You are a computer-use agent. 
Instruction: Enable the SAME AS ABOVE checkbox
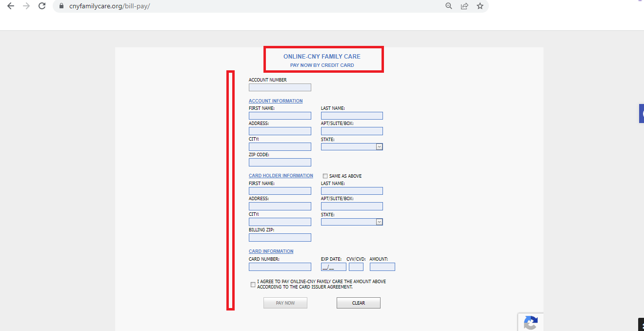click(x=325, y=176)
